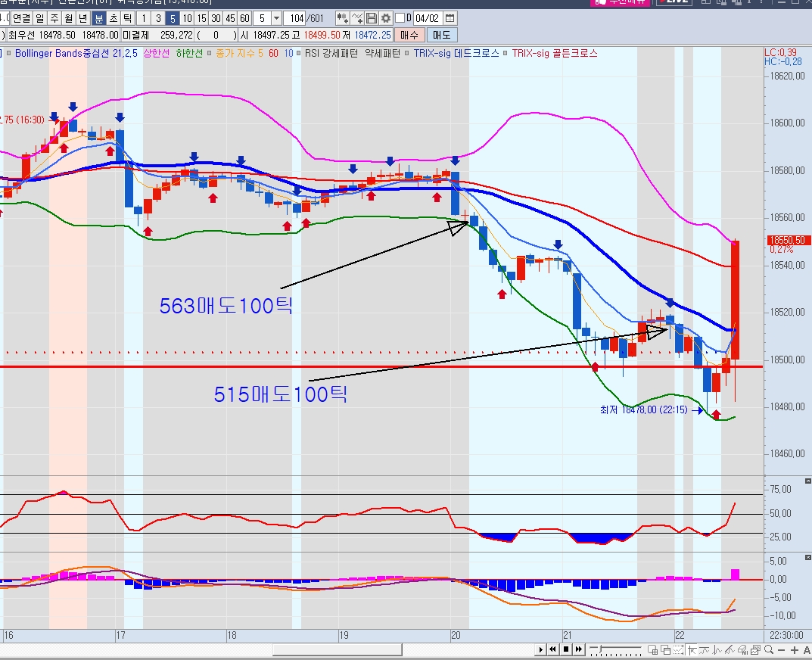
Task: Switch to the 년 (yearly) period
Action: click(x=83, y=19)
